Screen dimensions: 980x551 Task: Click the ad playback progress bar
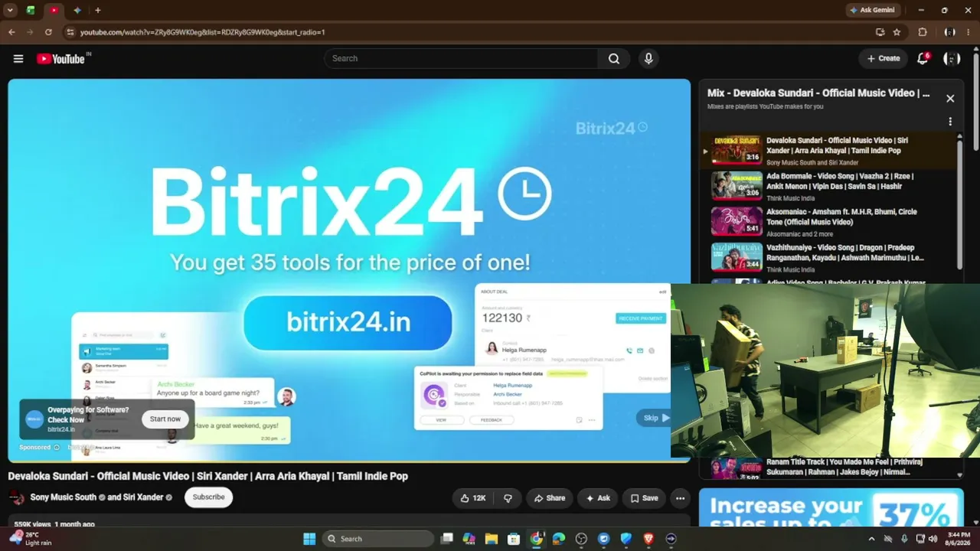tap(349, 461)
